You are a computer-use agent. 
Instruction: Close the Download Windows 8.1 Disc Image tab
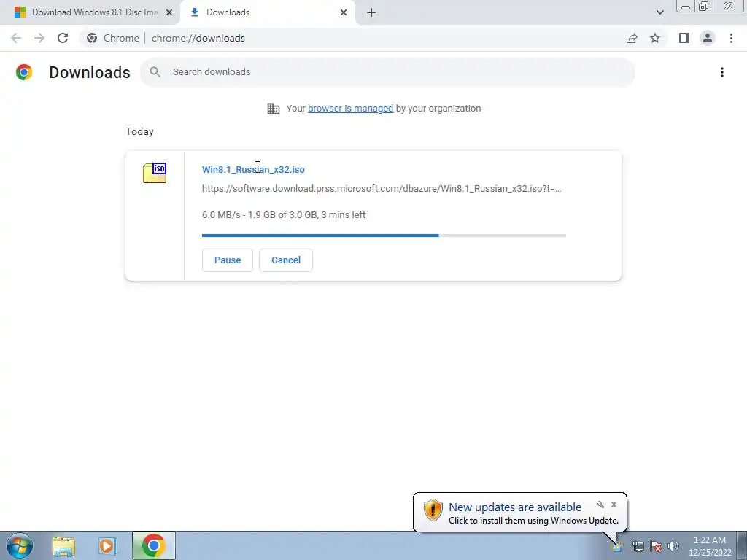point(169,12)
